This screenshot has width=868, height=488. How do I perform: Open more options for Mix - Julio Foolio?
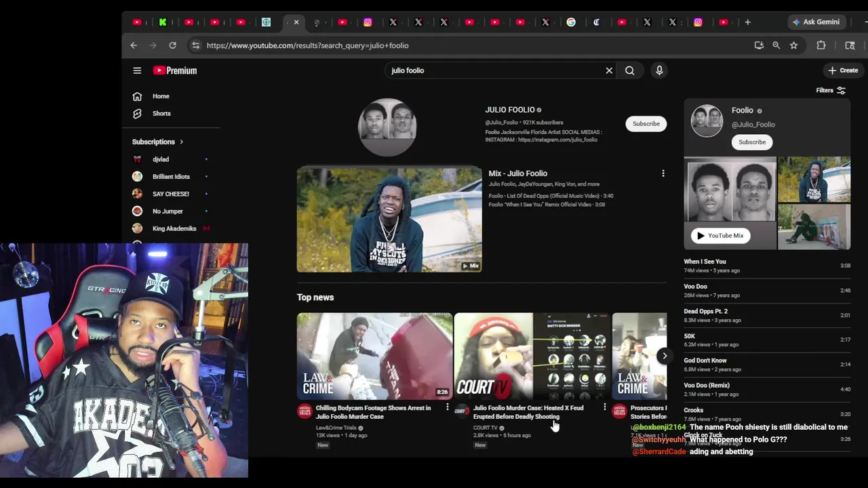(x=663, y=174)
